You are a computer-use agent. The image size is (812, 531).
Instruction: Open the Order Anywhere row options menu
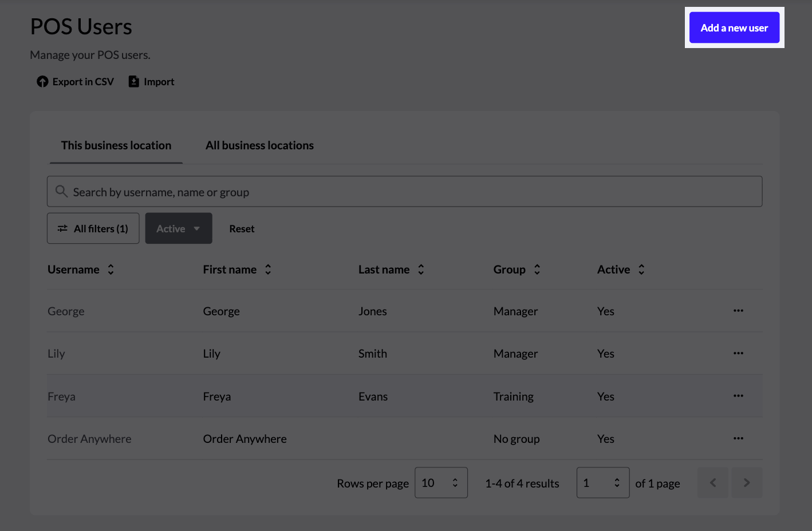(x=738, y=438)
